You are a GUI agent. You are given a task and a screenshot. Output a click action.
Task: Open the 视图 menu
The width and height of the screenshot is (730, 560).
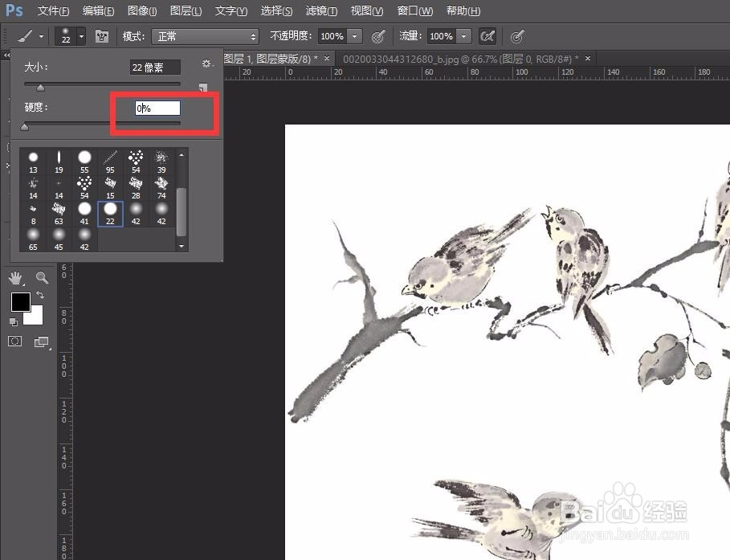(x=367, y=10)
